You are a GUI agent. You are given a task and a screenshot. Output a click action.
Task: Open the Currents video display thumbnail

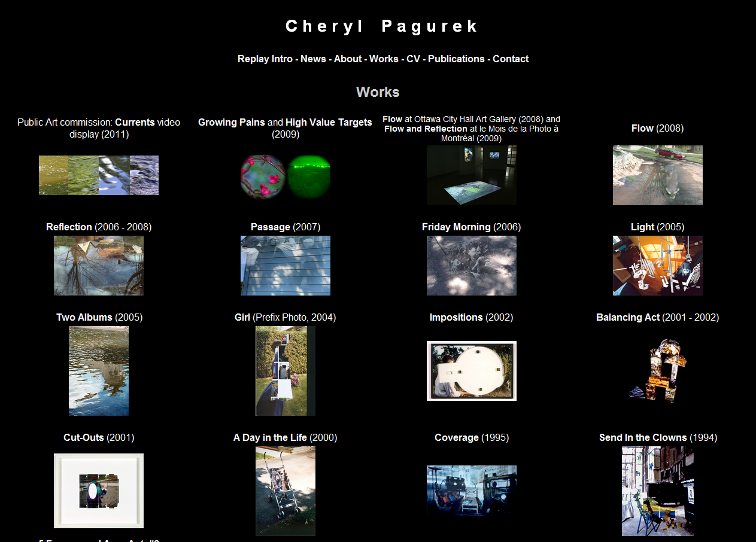click(x=99, y=175)
